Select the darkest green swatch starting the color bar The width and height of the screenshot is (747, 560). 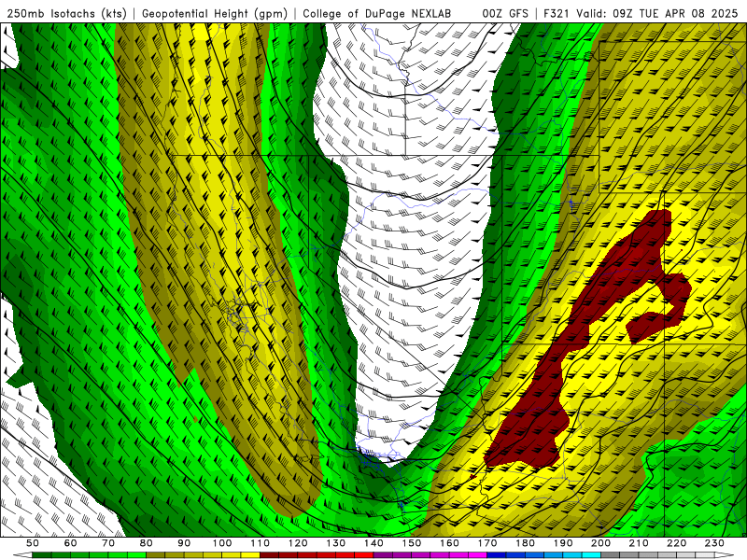pos(41,555)
